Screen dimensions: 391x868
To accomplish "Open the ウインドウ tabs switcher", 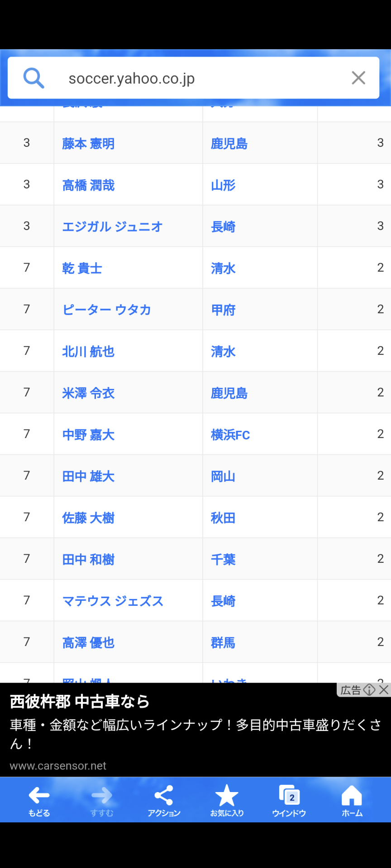I will [x=289, y=801].
